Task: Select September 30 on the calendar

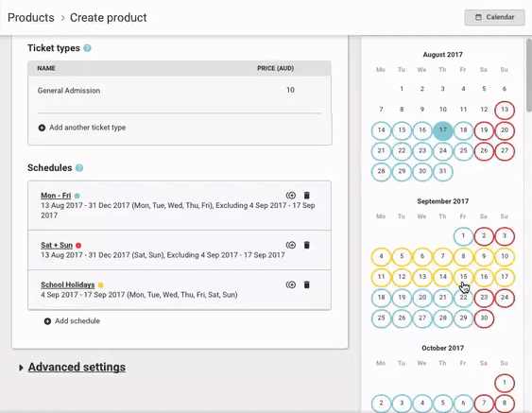Action: [x=484, y=318]
